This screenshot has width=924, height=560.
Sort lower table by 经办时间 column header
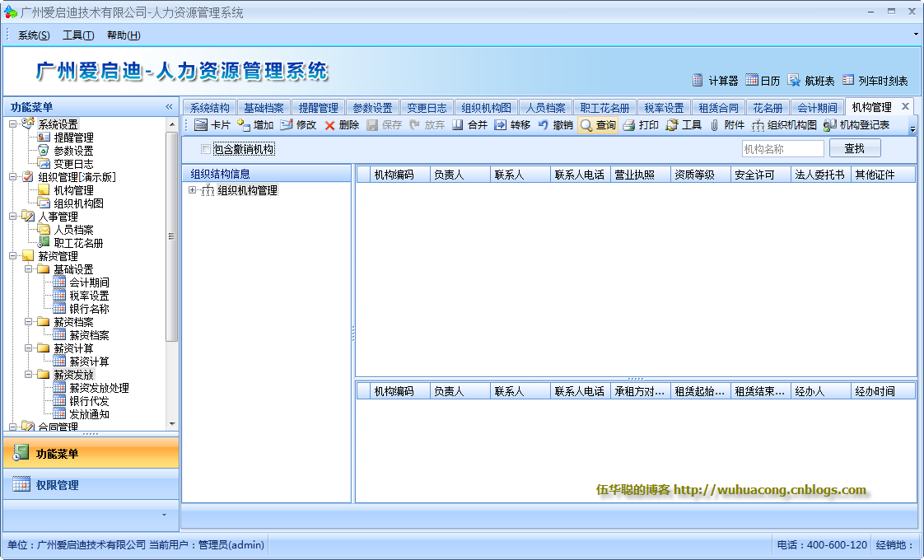click(x=883, y=391)
